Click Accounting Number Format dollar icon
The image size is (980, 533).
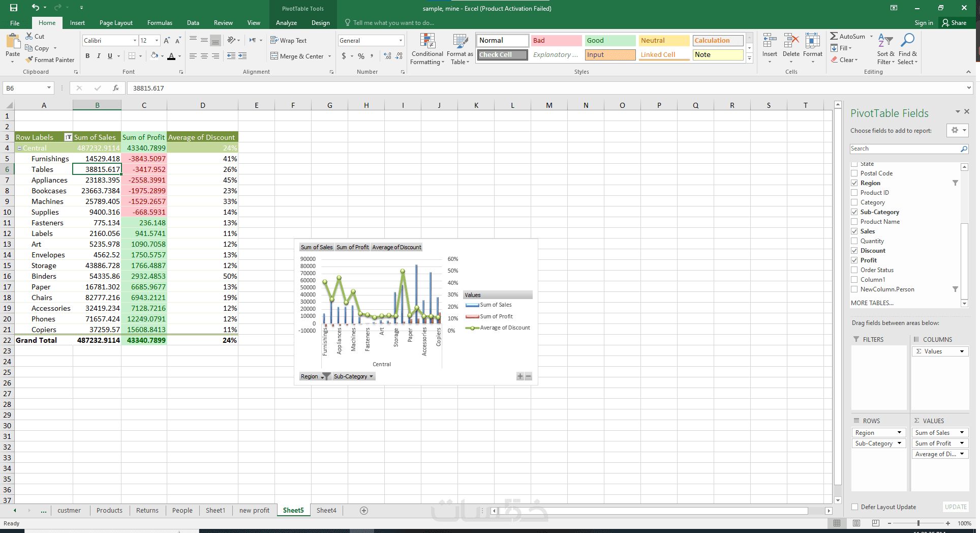344,56
